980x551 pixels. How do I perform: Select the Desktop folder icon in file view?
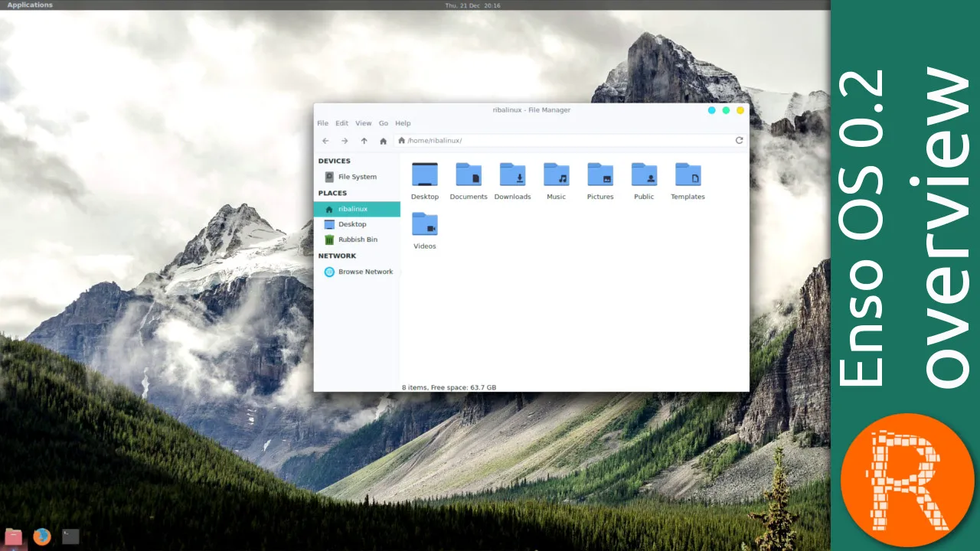pos(425,174)
